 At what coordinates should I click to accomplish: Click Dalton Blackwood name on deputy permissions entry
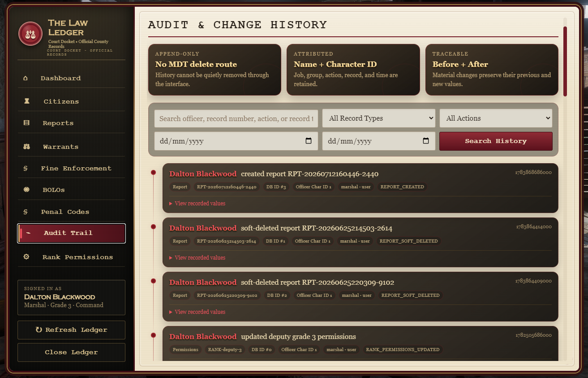coord(203,336)
